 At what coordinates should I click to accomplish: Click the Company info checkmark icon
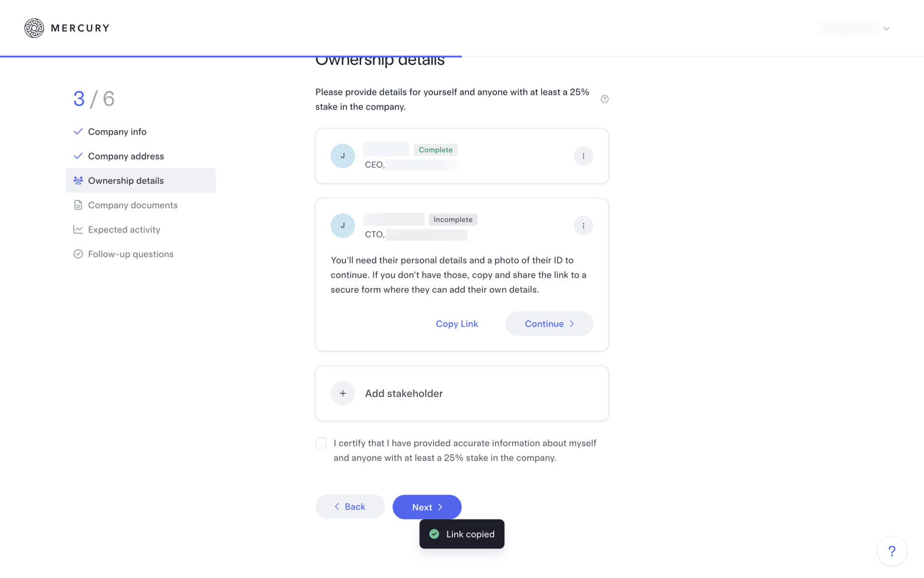click(x=78, y=132)
